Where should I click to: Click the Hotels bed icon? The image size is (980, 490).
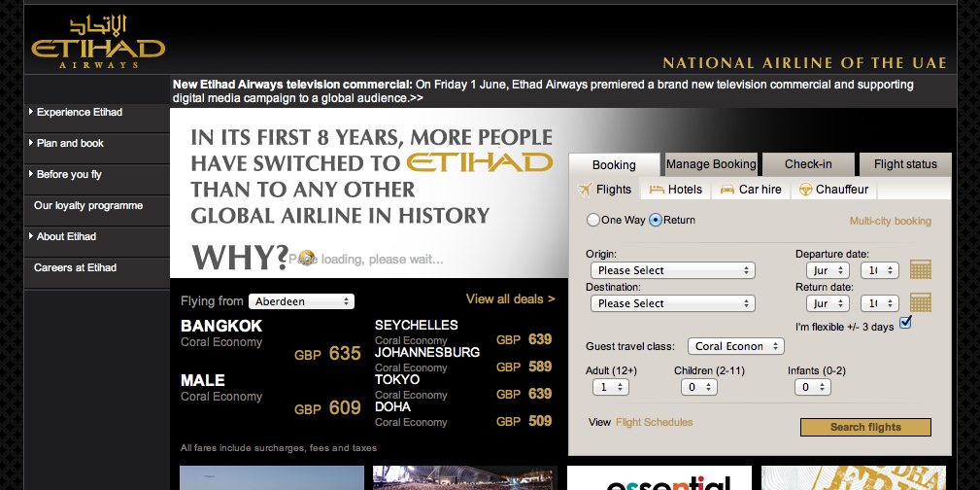(x=657, y=189)
